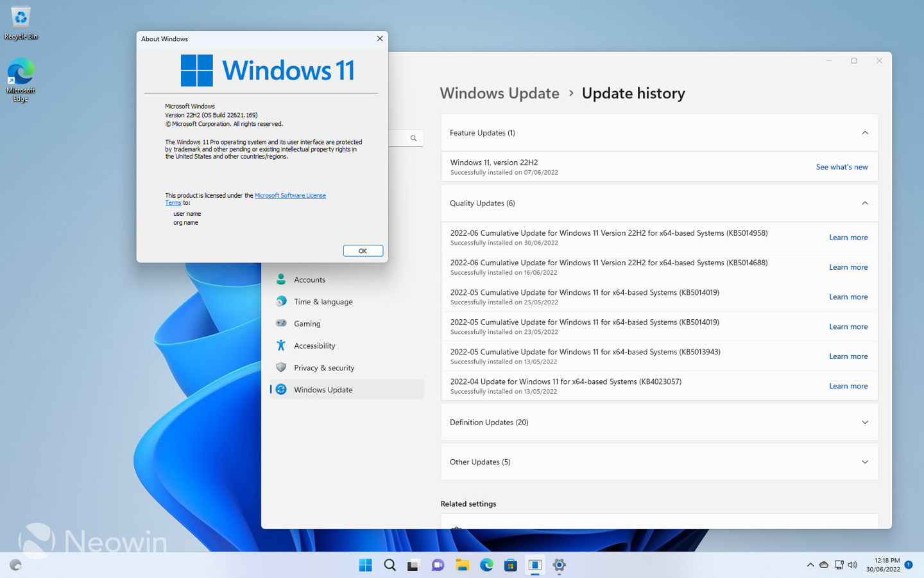Select Accessibility in the sidebar
The width and height of the screenshot is (924, 578).
click(314, 346)
